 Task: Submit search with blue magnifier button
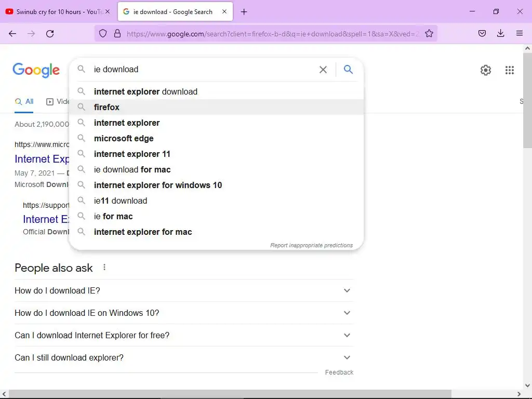(x=348, y=70)
